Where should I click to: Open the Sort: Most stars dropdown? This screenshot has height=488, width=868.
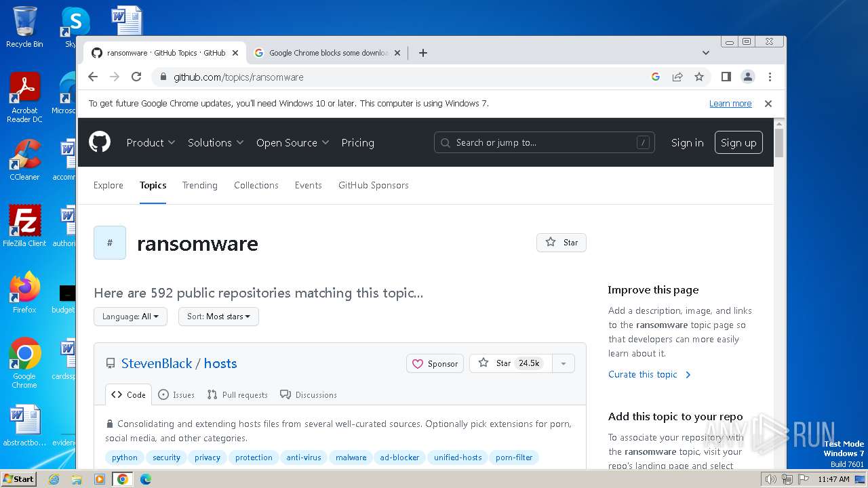point(218,317)
